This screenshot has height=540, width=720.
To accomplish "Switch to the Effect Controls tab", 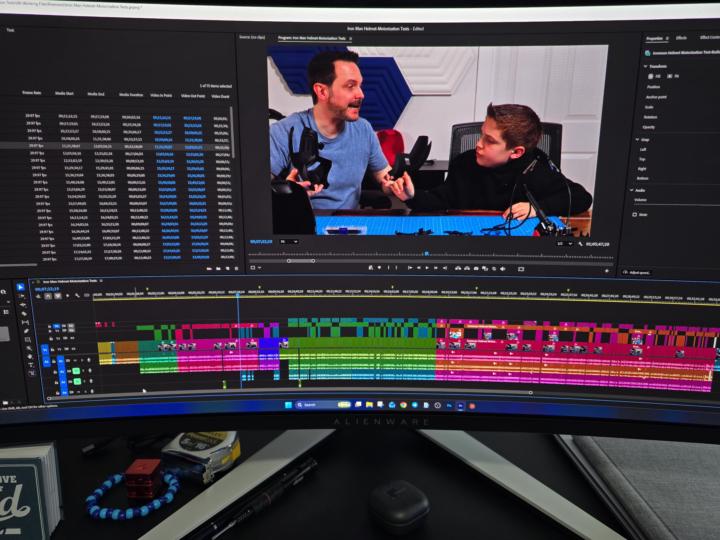I will coord(709,38).
